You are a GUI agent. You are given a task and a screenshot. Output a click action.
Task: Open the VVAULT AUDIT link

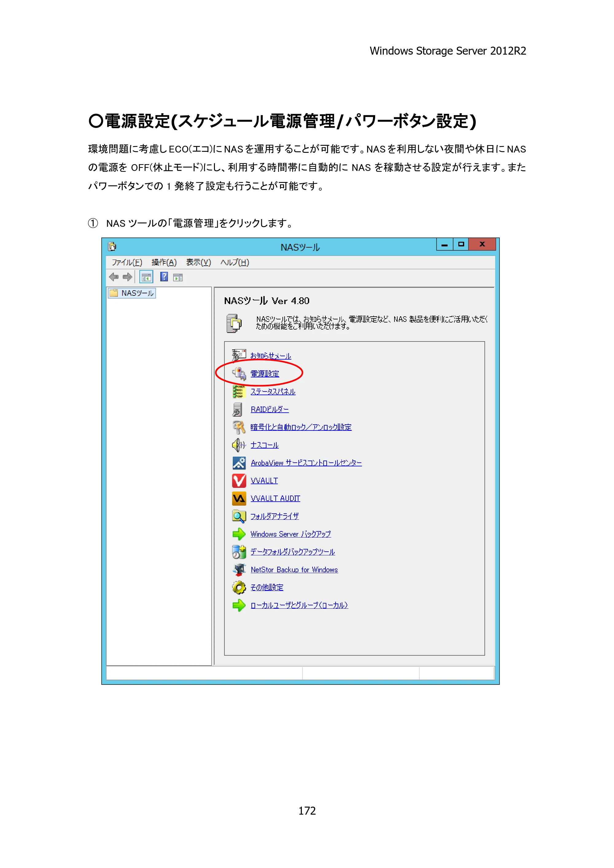275,498
